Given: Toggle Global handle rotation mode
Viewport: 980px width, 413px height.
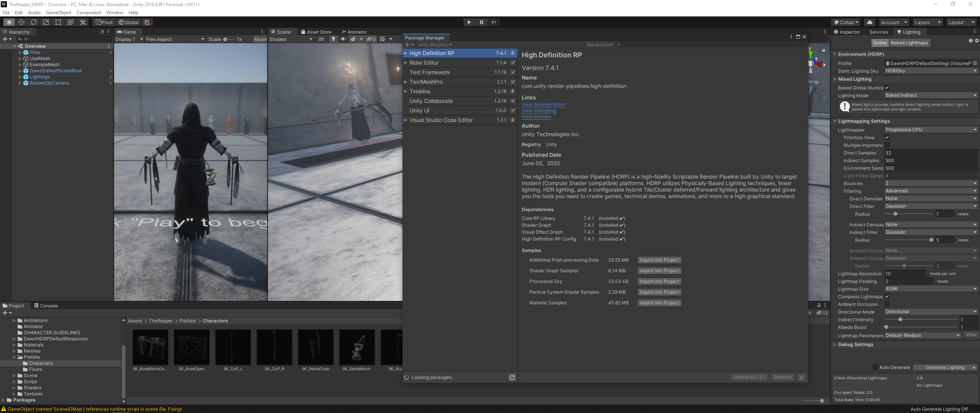Looking at the screenshot, I should click(x=129, y=22).
